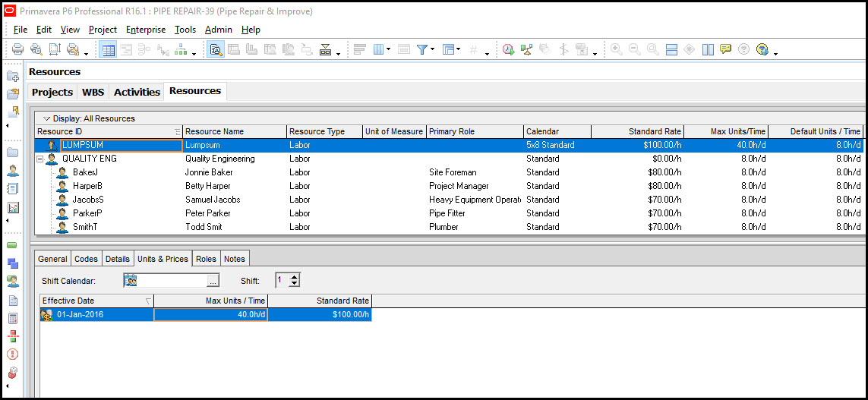Increase the Shift spinner value
Image resolution: width=868 pixels, height=400 pixels.
click(295, 277)
